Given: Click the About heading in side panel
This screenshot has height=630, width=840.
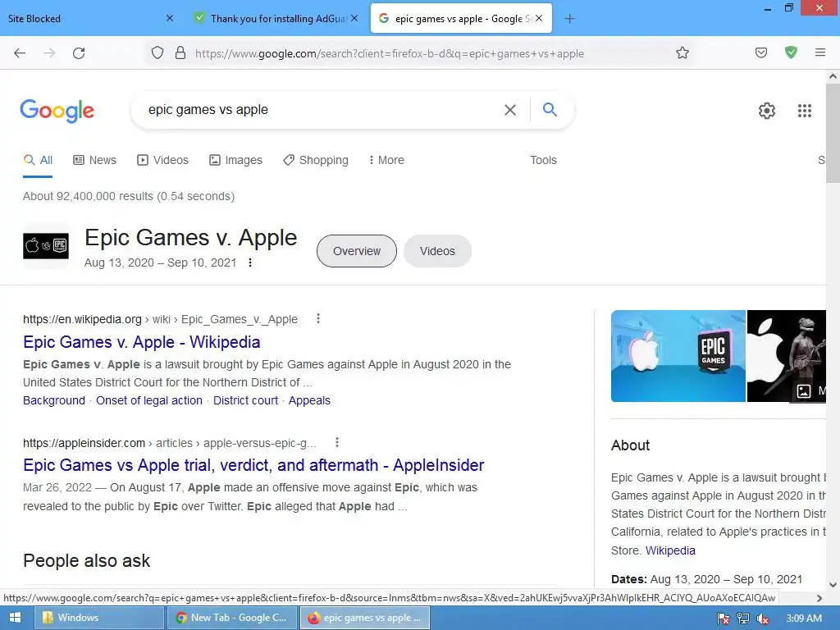Looking at the screenshot, I should [630, 445].
